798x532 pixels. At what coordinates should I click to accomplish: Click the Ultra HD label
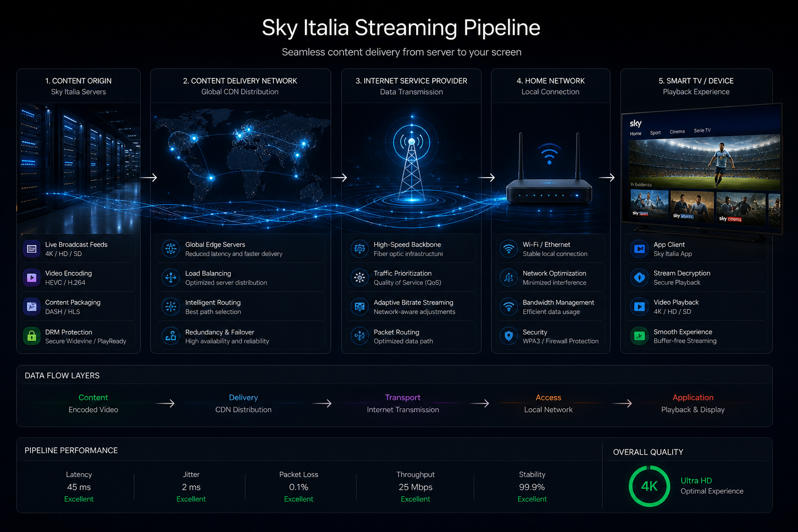(696, 481)
